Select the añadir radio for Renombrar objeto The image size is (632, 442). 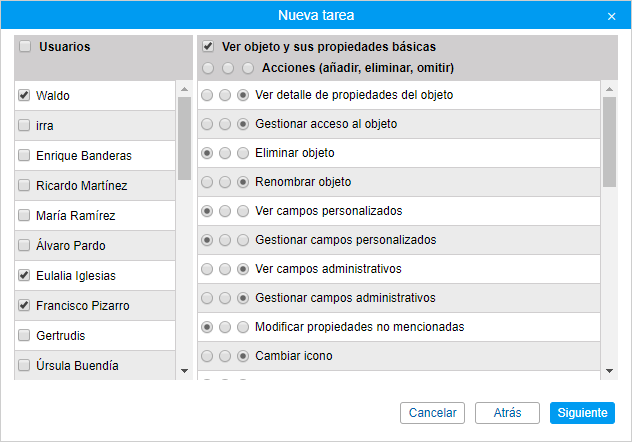[x=207, y=183]
